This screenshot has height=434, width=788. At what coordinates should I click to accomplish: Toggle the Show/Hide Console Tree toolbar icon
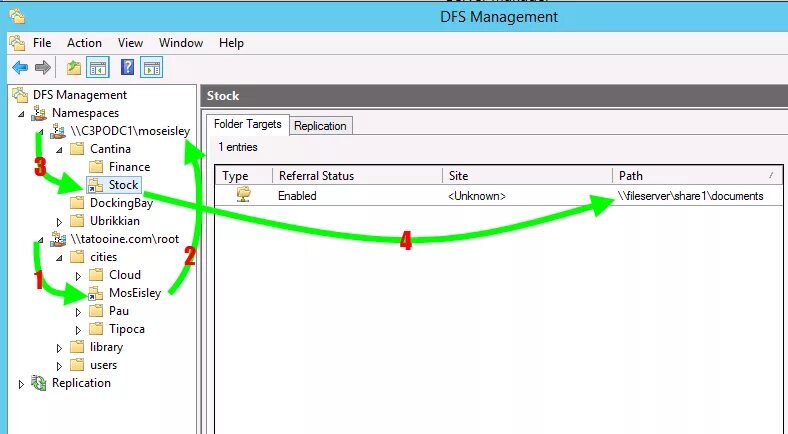[98, 67]
